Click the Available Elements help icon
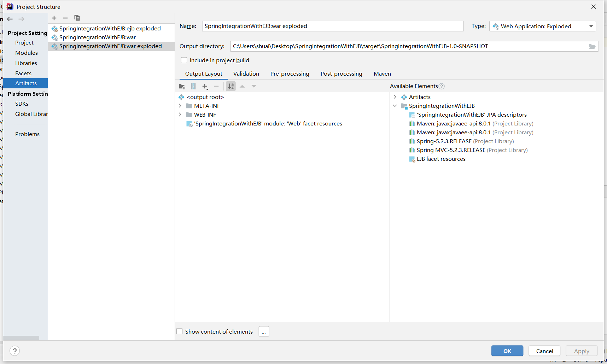 442,86
